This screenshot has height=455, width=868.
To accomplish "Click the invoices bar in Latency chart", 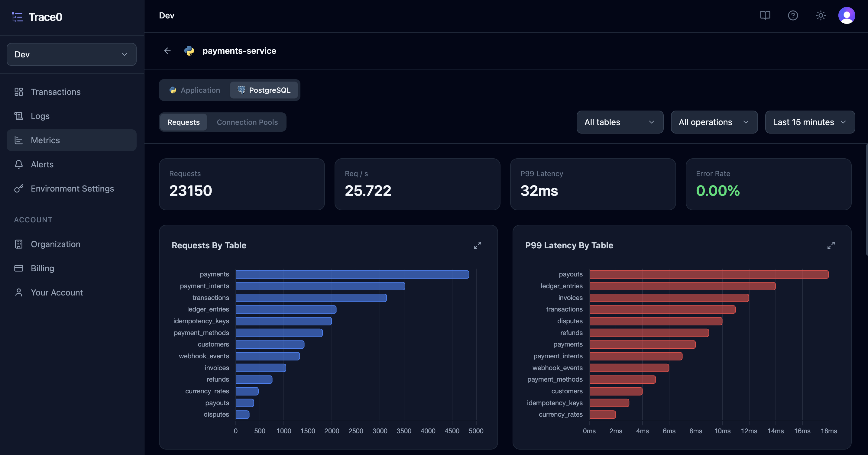I will pyautogui.click(x=669, y=298).
